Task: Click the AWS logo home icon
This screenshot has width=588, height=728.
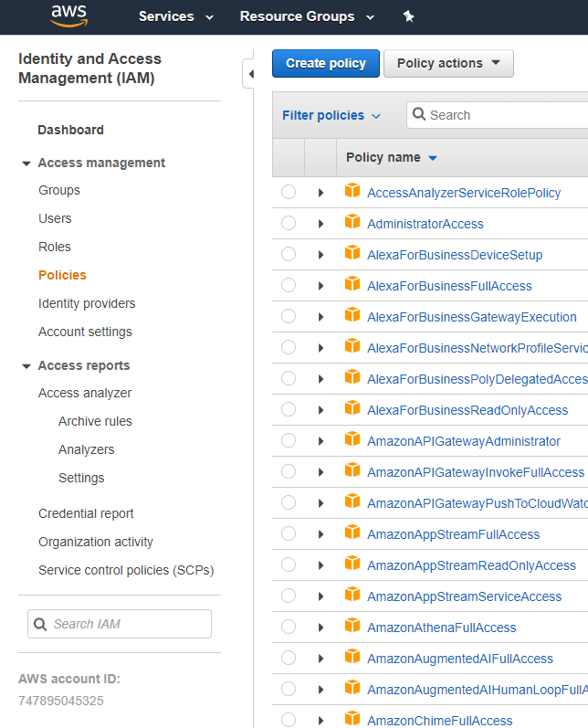Action: pyautogui.click(x=69, y=16)
